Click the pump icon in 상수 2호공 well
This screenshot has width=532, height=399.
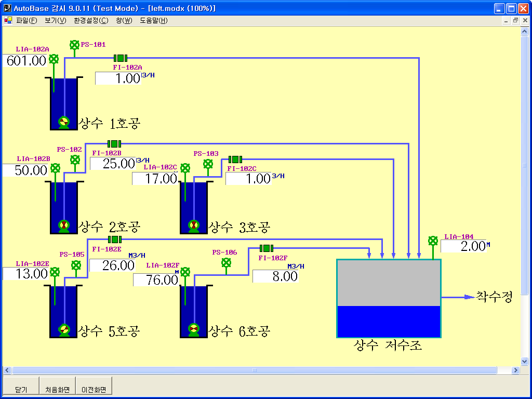click(x=63, y=225)
